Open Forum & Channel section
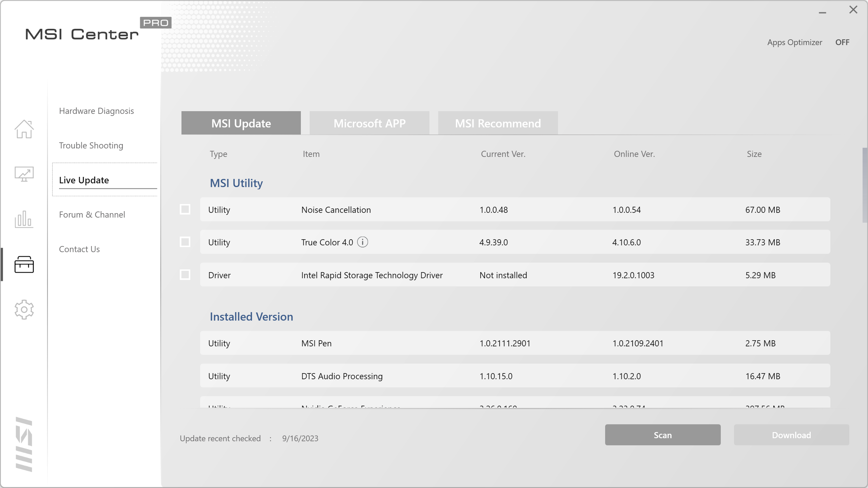The height and width of the screenshot is (488, 868). [92, 215]
